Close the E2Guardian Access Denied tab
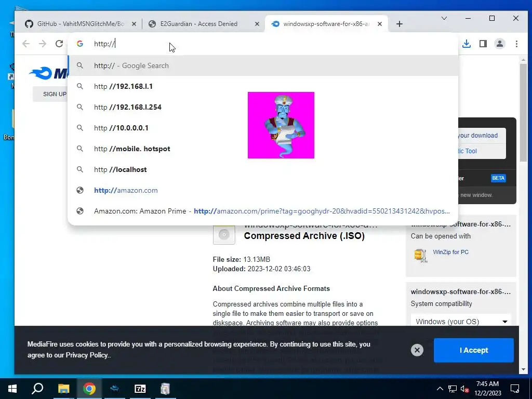This screenshot has height=399, width=532. [x=257, y=24]
